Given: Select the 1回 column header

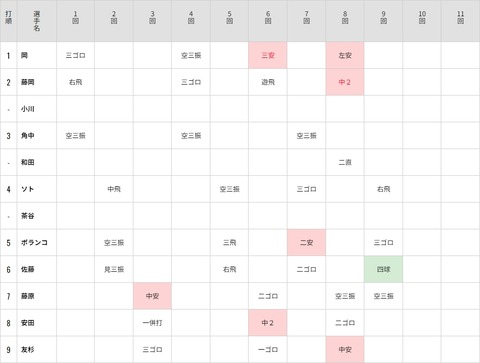Looking at the screenshot, I should (75, 17).
